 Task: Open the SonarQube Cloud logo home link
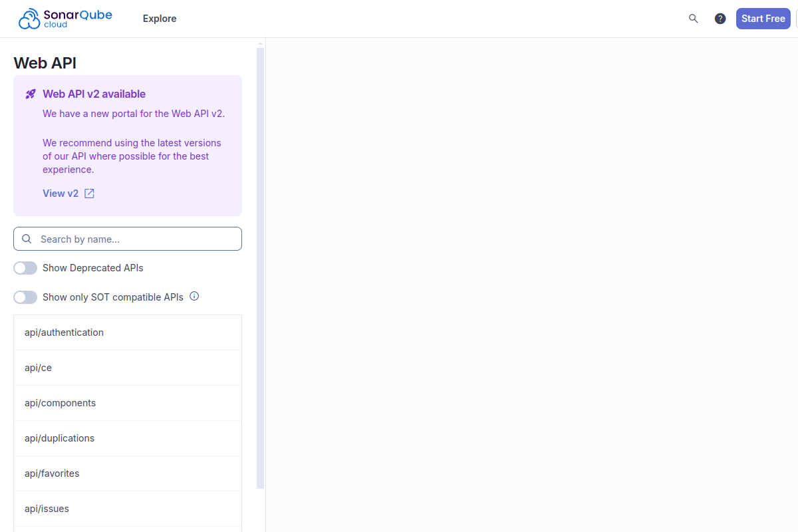pos(65,19)
